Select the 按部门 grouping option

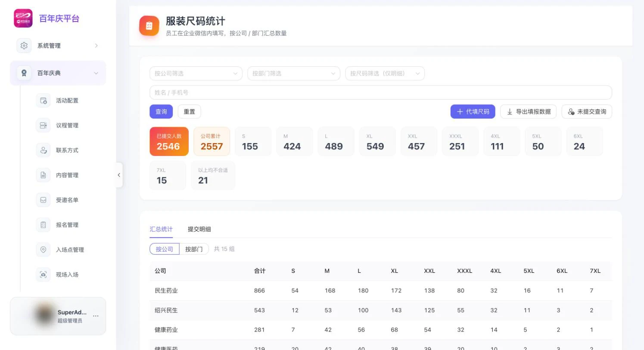click(194, 249)
